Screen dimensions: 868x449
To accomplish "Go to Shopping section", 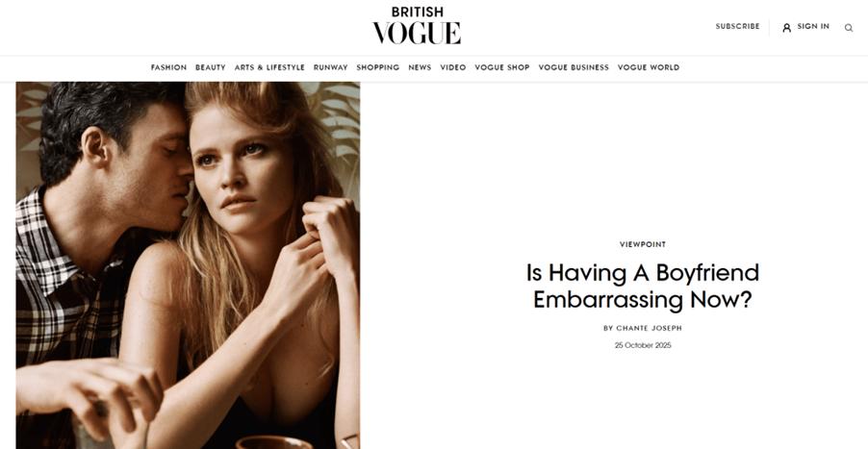I will (377, 67).
